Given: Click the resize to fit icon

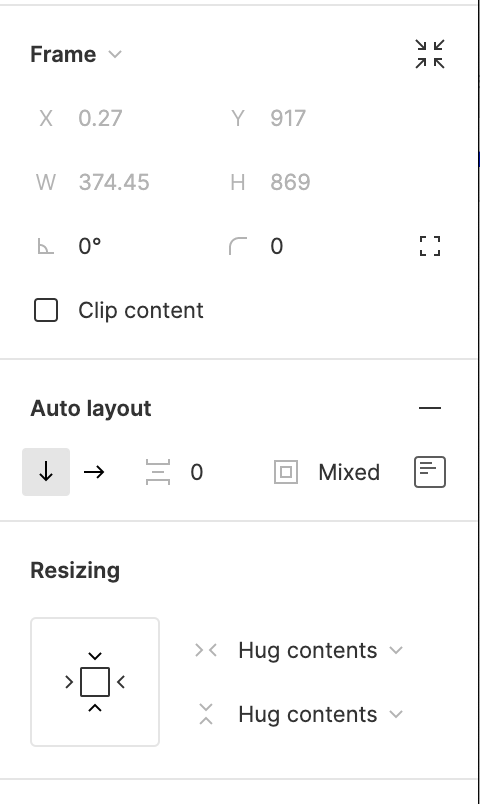Looking at the screenshot, I should (430, 54).
